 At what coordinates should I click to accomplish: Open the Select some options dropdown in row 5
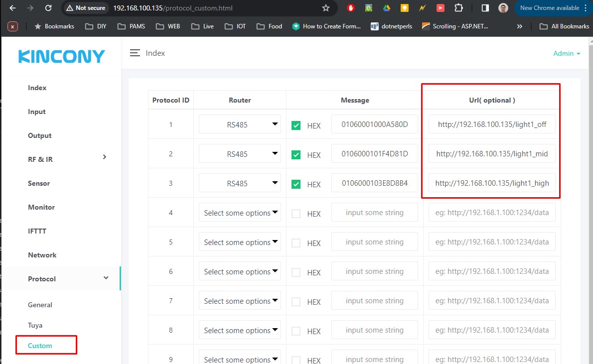point(240,242)
